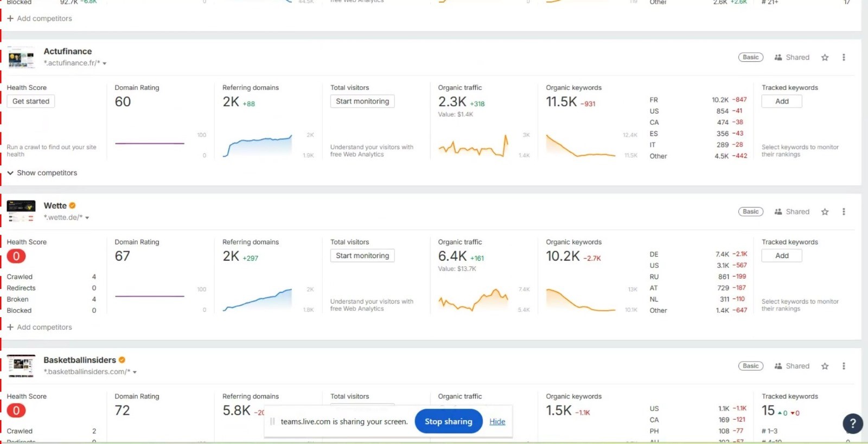Open the Wette three-dot options menu
Viewport: 868px width, 444px height.
point(844,212)
